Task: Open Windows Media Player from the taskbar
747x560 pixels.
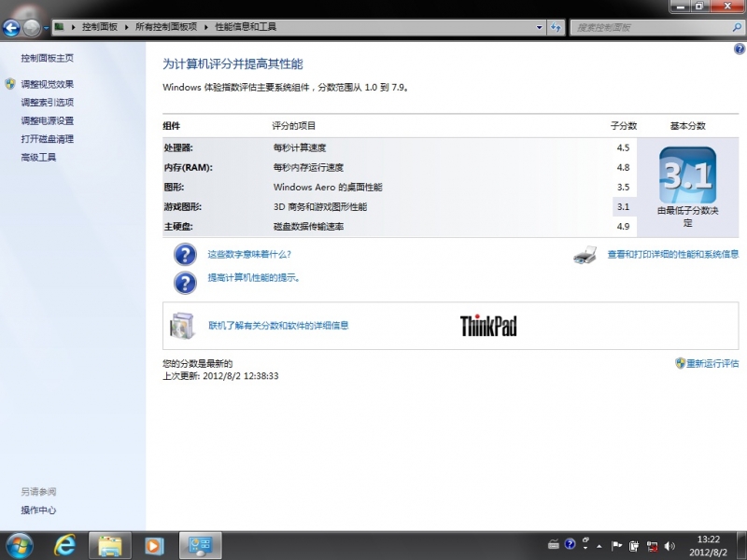Action: pos(154,544)
